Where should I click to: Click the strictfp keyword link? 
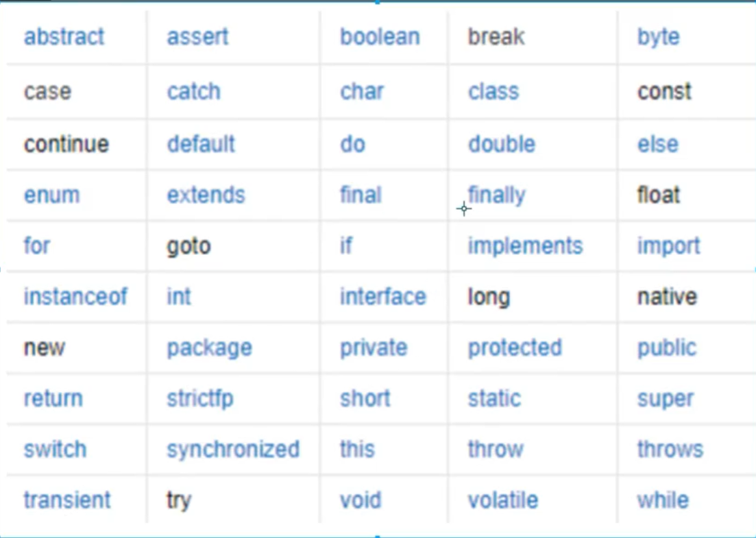[x=200, y=399]
